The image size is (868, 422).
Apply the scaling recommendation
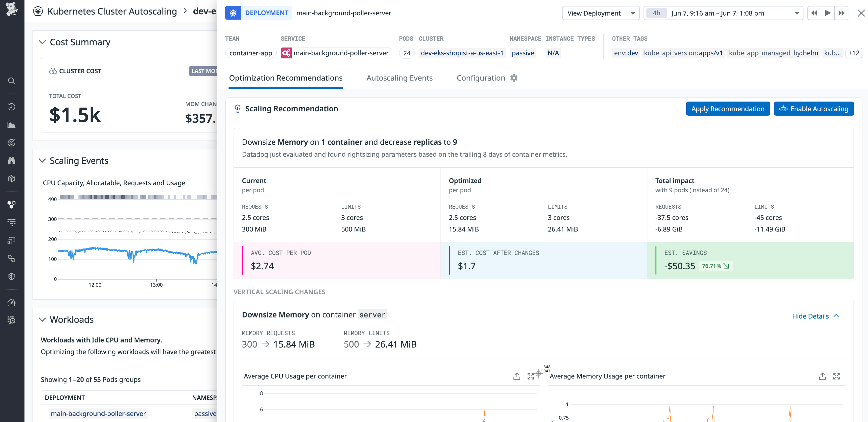(728, 109)
